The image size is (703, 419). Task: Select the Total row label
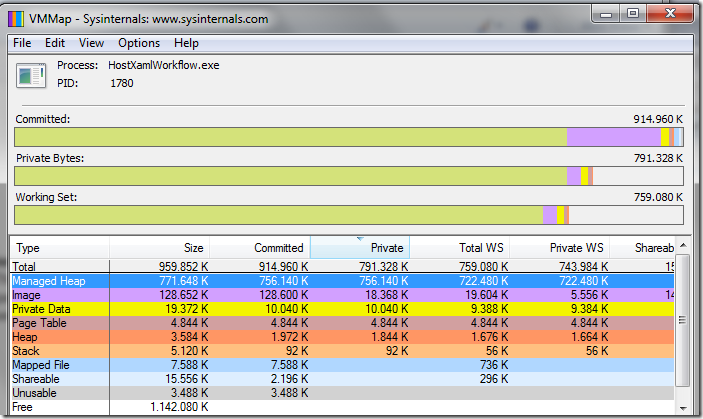click(x=24, y=267)
